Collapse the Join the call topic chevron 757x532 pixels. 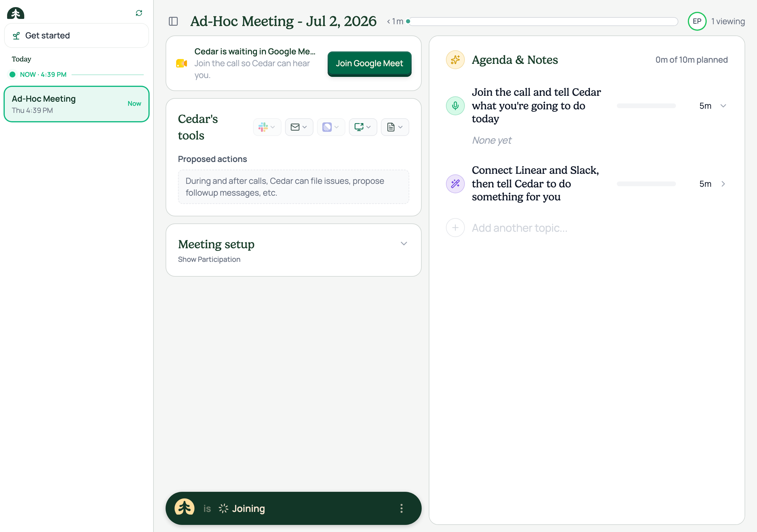pyautogui.click(x=723, y=106)
